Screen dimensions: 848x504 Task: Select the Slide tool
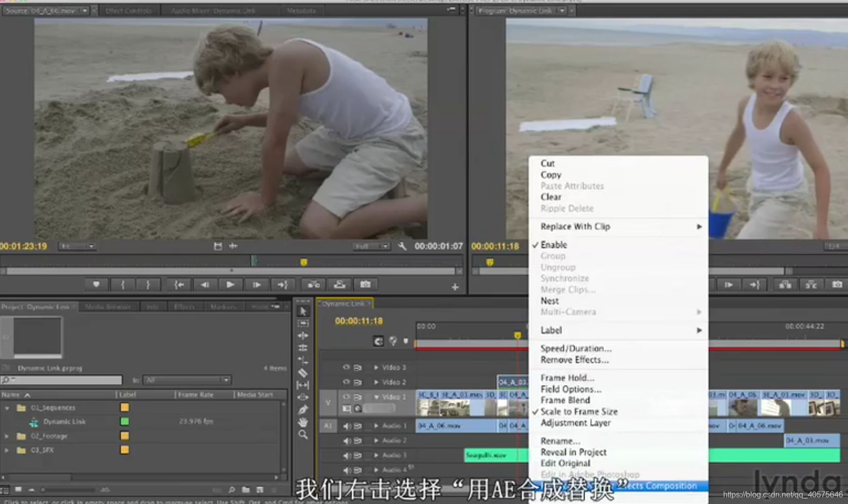pyautogui.click(x=303, y=397)
